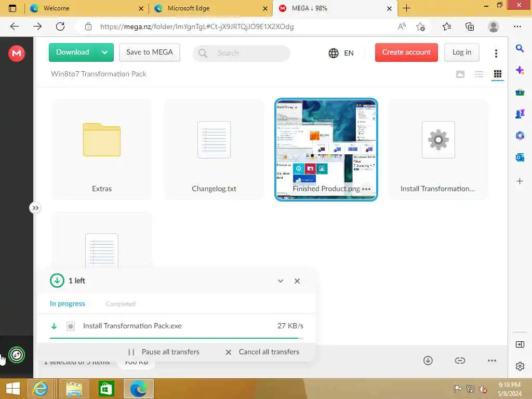Screen dimensions: 532x399
Task: Click Save to MEGA button
Action: click(149, 52)
